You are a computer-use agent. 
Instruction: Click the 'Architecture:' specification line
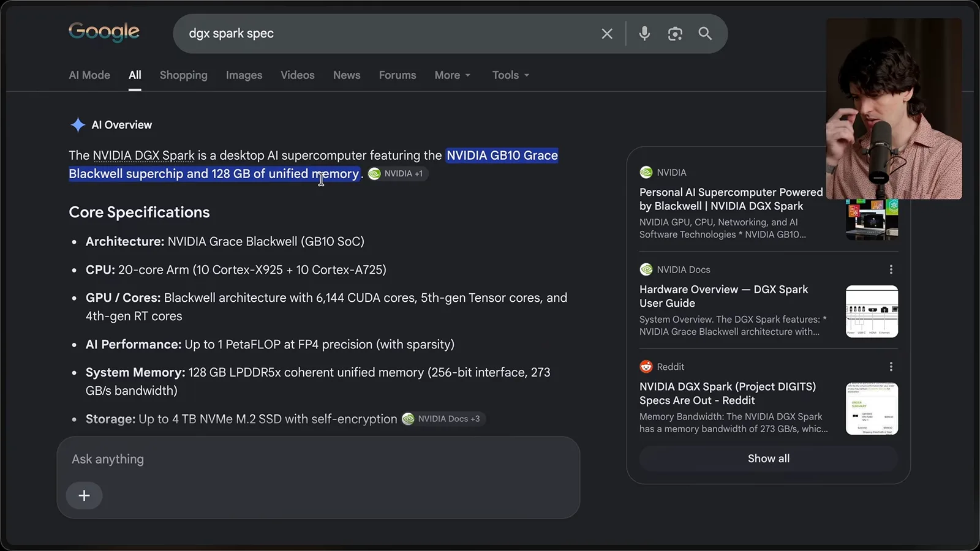[225, 242]
